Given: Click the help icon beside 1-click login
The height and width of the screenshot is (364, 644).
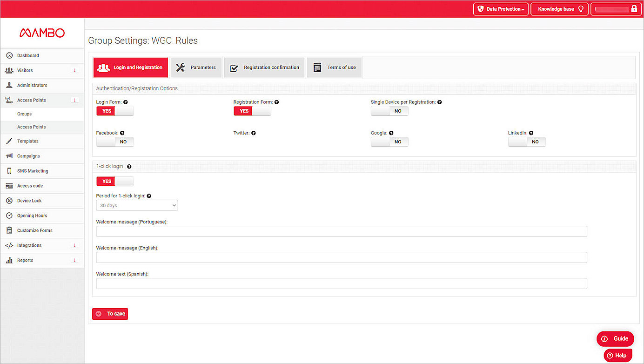Looking at the screenshot, I should pos(129,166).
